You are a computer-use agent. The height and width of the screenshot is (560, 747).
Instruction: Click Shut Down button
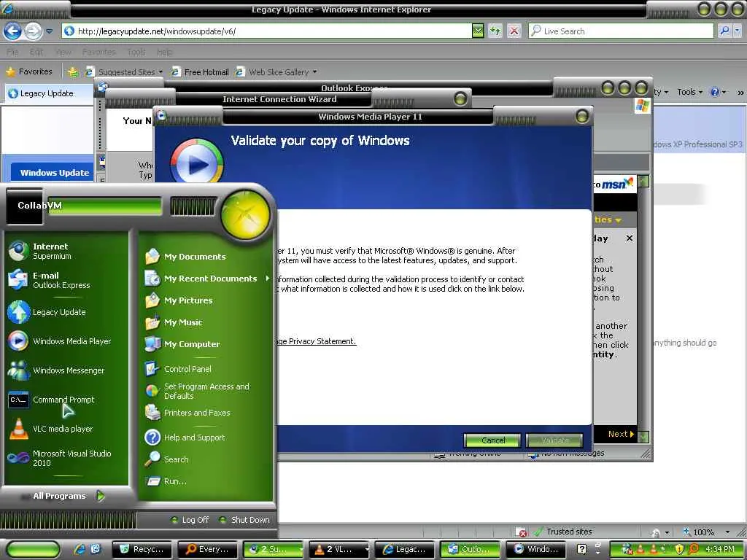click(x=244, y=520)
